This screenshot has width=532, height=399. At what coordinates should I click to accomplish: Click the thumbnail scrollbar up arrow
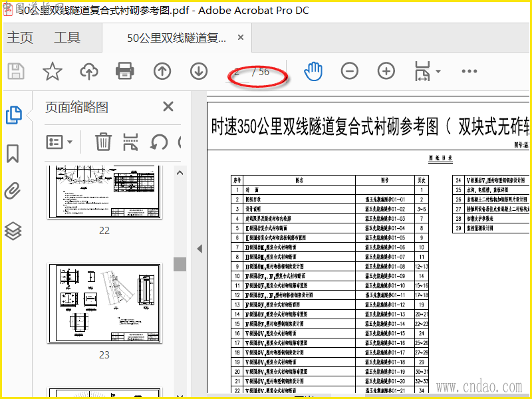(180, 173)
